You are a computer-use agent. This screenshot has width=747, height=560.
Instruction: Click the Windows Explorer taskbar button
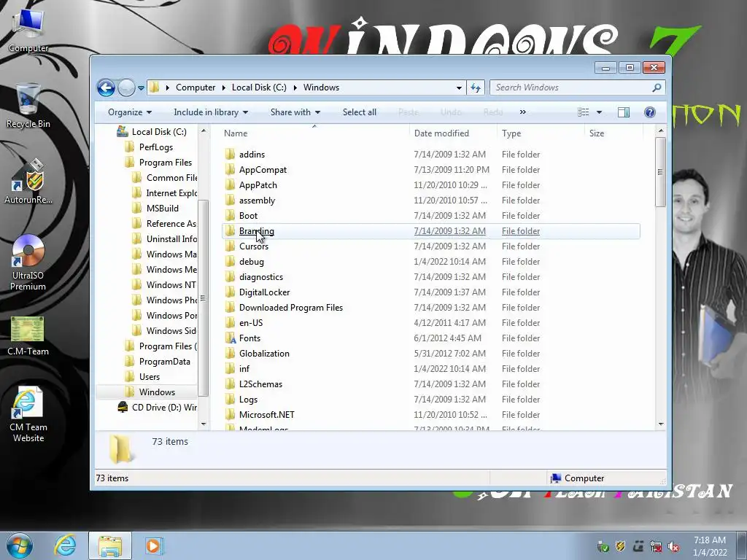point(109,545)
